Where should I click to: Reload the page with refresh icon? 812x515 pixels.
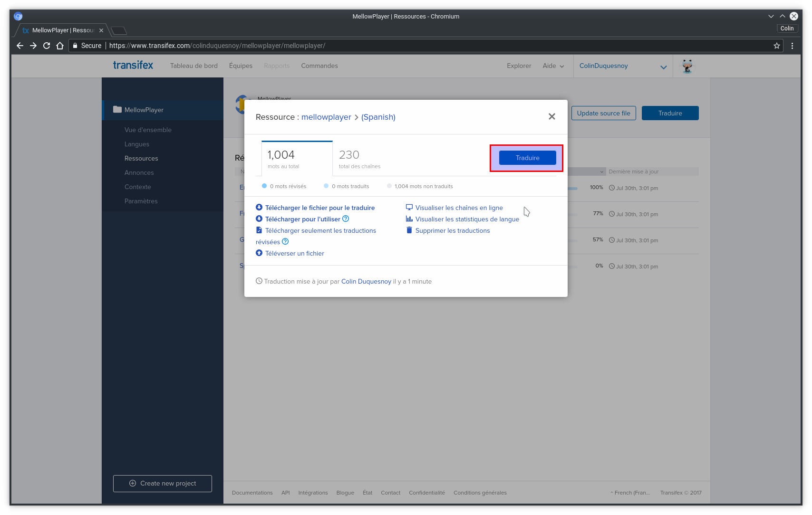point(47,46)
